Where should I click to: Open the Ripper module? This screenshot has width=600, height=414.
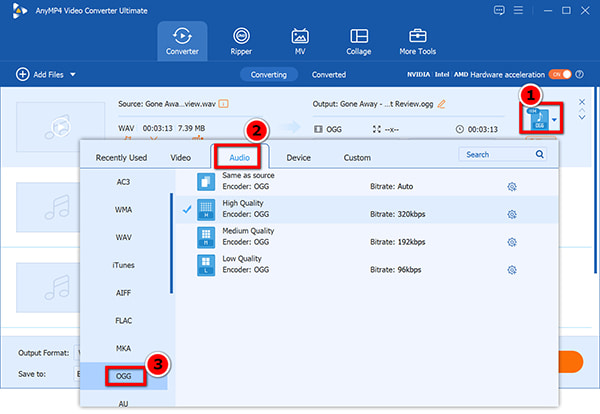point(241,41)
